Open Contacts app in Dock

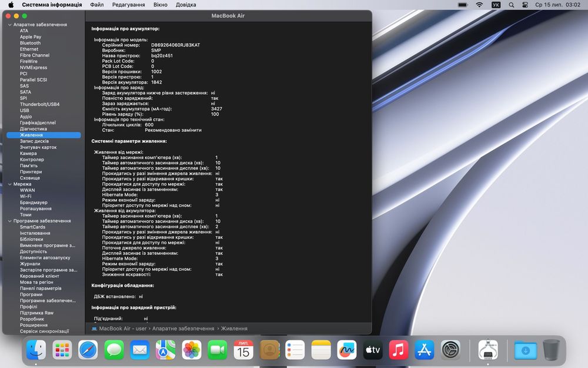(x=269, y=350)
